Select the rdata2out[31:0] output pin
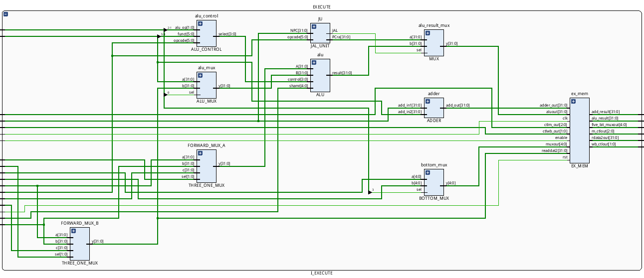The image size is (644, 278). click(605, 138)
